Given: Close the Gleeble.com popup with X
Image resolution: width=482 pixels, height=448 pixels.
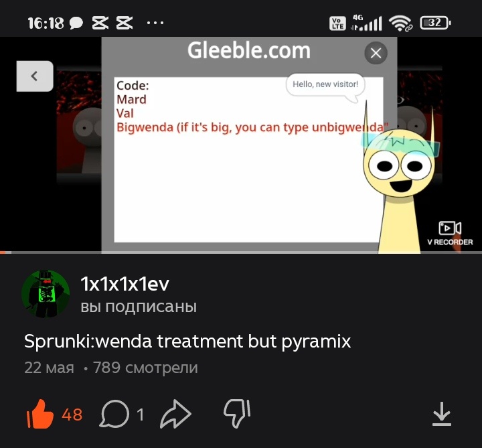Looking at the screenshot, I should click(x=376, y=53).
